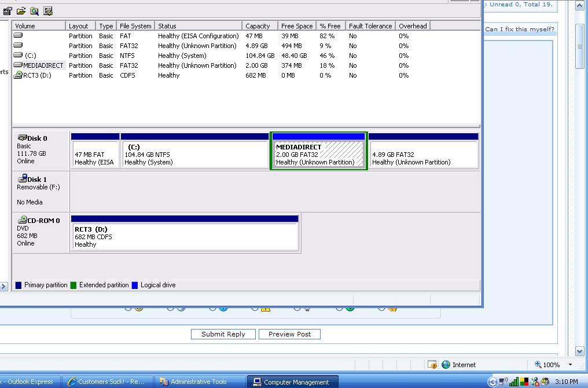
Task: Click the Primary partition legend color swatch
Action: coord(19,285)
